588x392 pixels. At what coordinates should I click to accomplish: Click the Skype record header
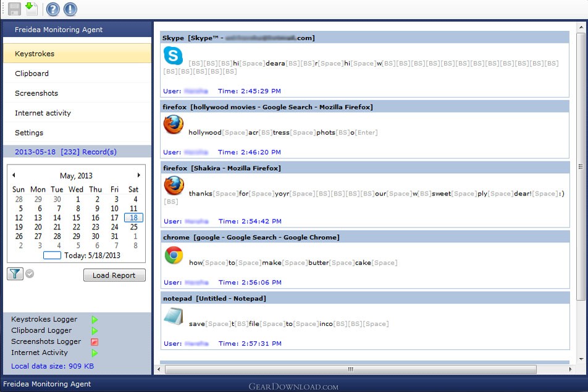[365, 38]
